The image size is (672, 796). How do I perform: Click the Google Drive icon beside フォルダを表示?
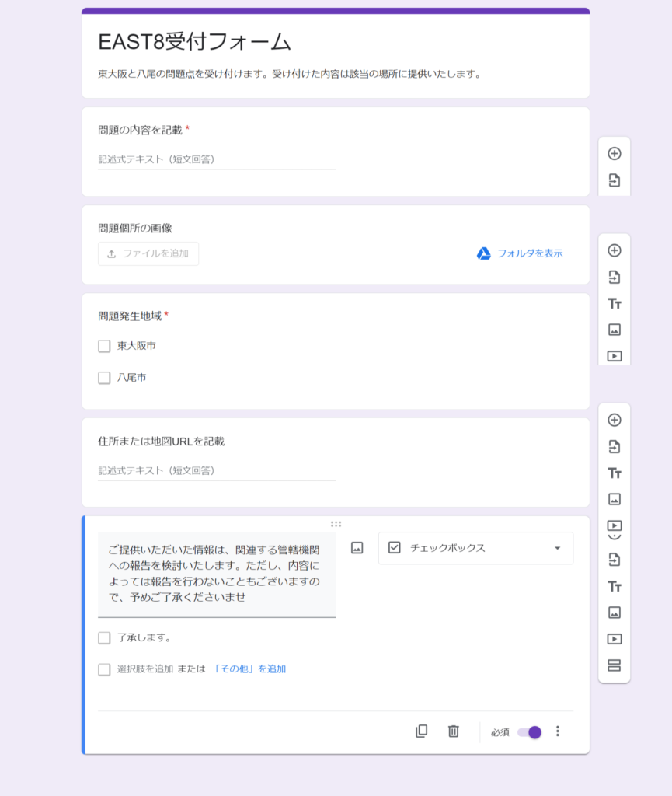tap(483, 253)
